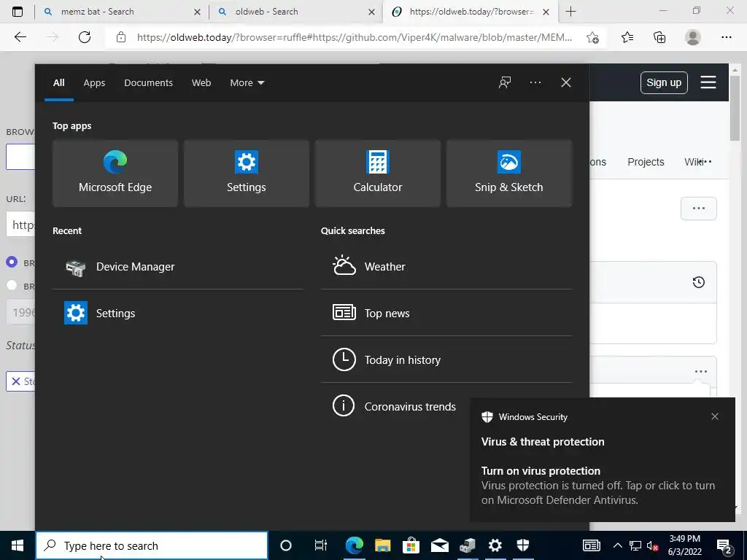Run Weather quick search

click(x=446, y=267)
